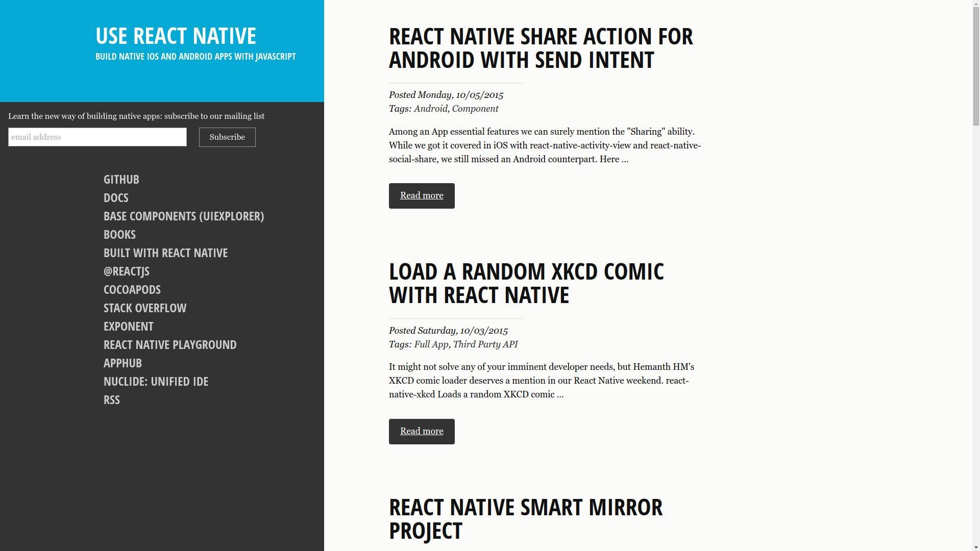
Task: Visit the @ReactJS menu link
Action: pos(127,271)
